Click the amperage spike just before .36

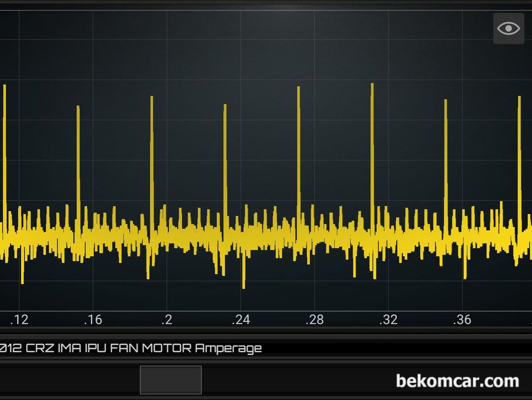coord(445,145)
